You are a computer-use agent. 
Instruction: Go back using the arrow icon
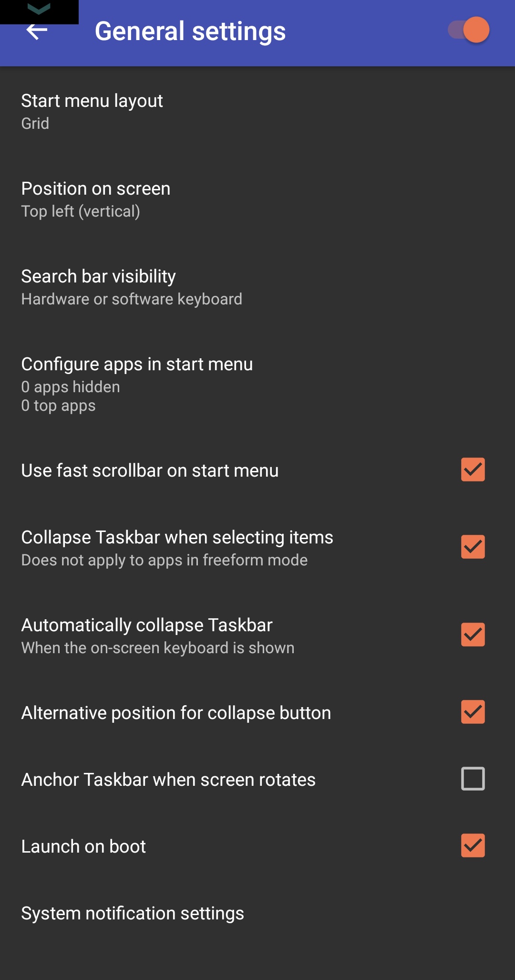point(37,31)
